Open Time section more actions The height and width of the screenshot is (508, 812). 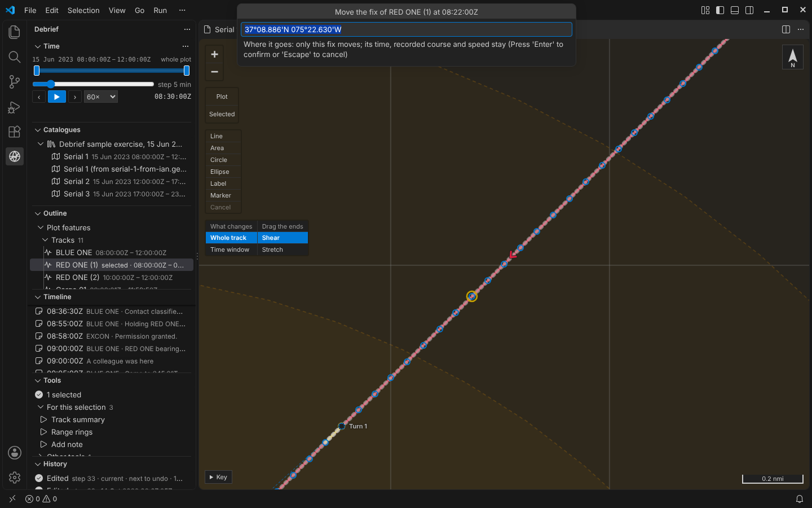click(x=186, y=46)
